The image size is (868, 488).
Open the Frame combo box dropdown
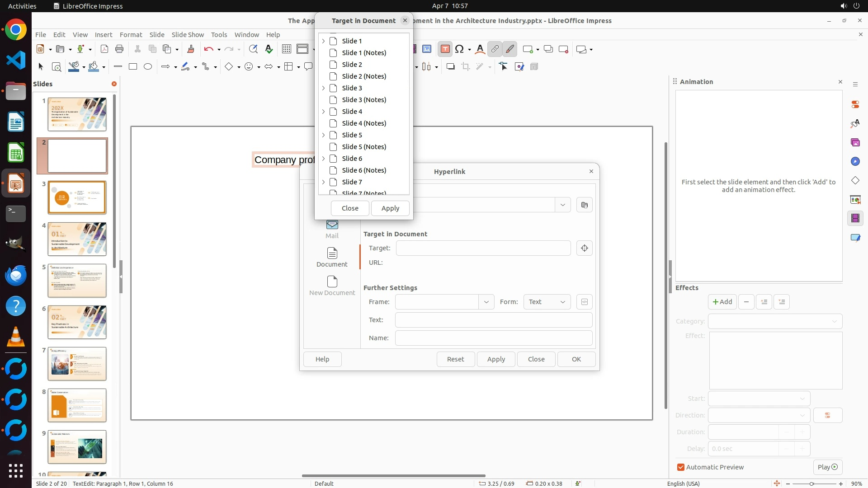pyautogui.click(x=486, y=302)
